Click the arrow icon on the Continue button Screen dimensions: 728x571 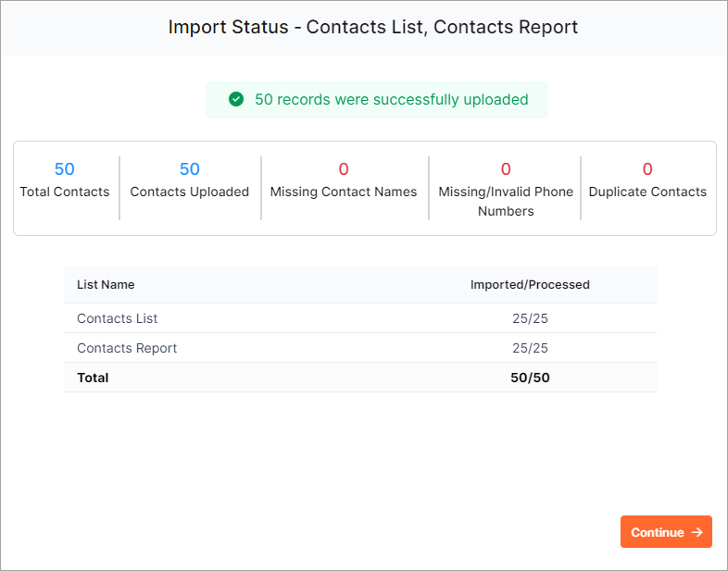(x=697, y=532)
